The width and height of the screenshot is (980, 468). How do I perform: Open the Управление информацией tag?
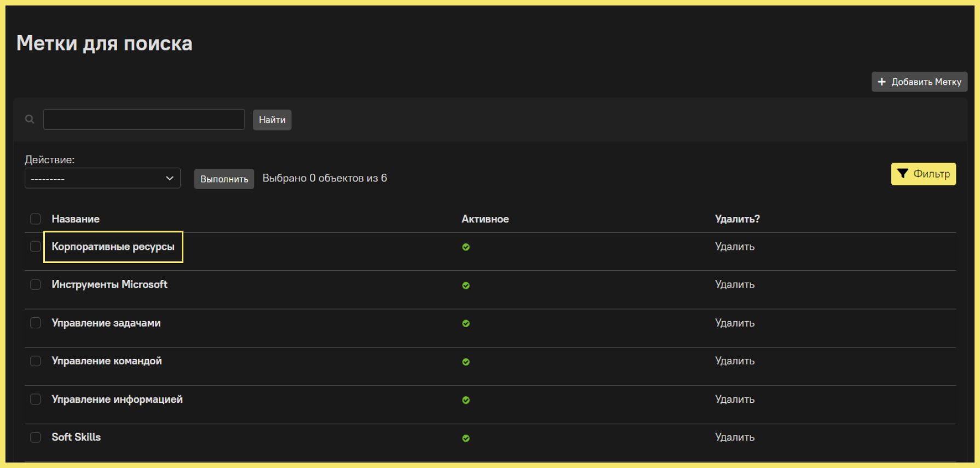[117, 399]
